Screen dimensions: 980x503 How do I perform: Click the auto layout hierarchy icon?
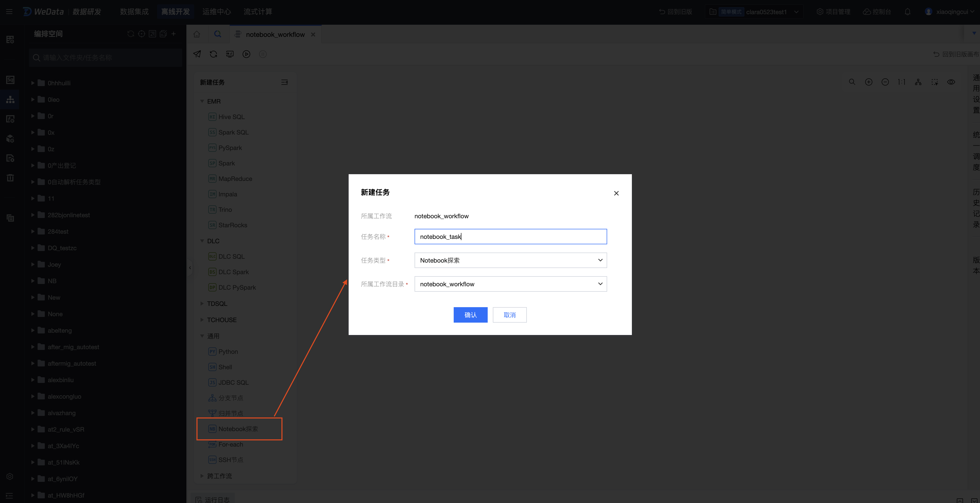(x=918, y=82)
